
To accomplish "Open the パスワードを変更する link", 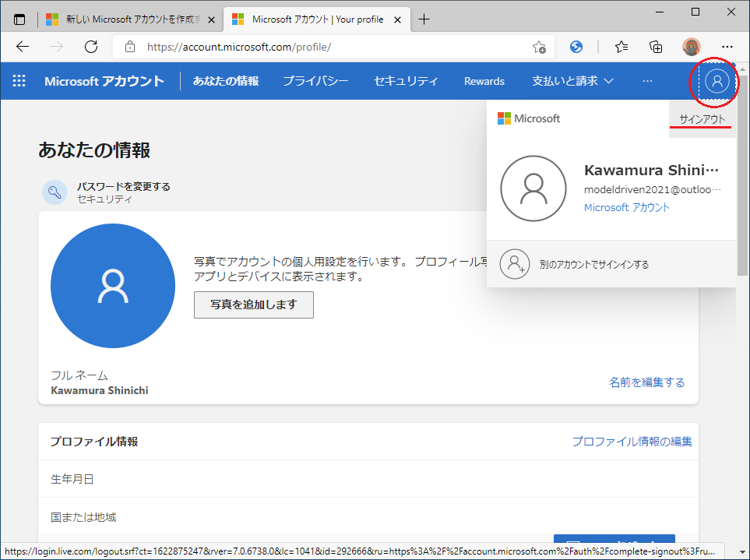I will (123, 186).
